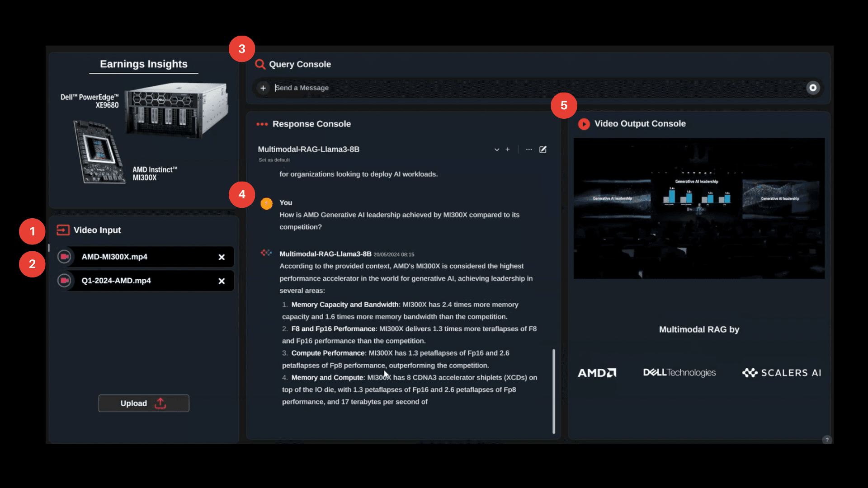Click the camera icon beside AMD-MI300X.mp4
The height and width of the screenshot is (488, 868).
click(x=65, y=257)
